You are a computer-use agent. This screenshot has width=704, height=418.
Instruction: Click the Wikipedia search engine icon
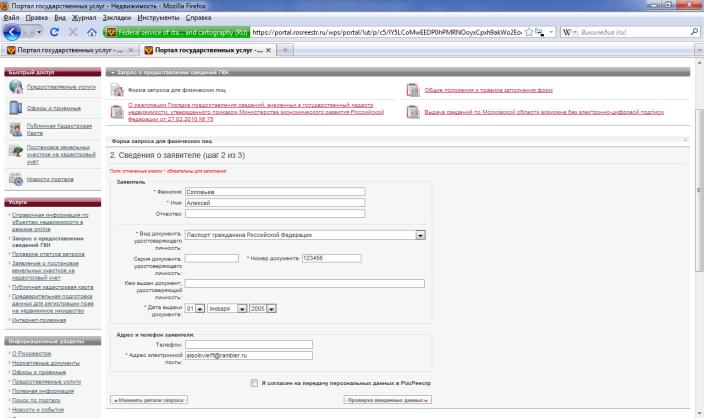pyautogui.click(x=567, y=32)
